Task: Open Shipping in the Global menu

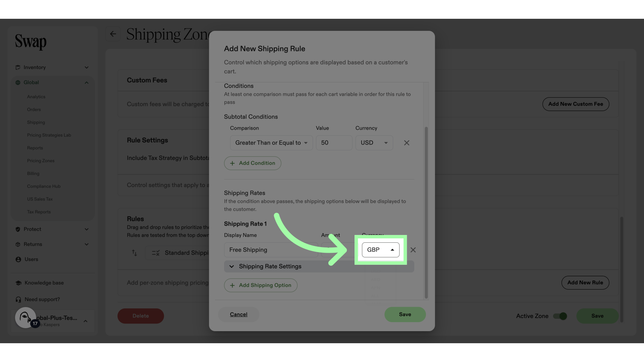Action: pyautogui.click(x=36, y=122)
